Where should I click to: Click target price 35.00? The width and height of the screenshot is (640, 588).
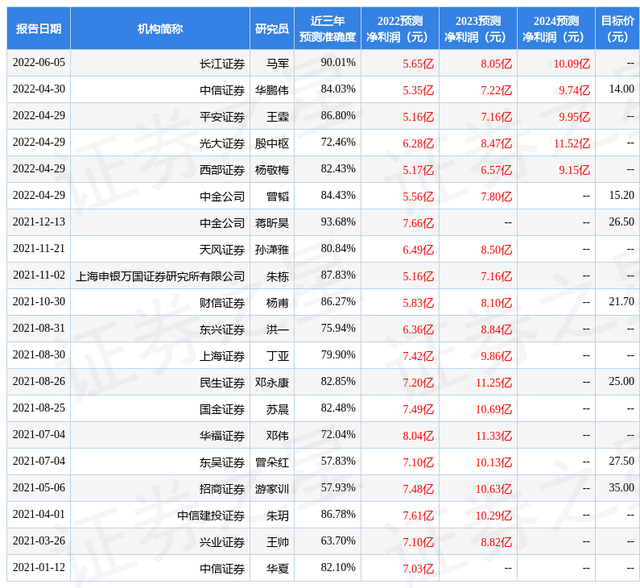622,488
